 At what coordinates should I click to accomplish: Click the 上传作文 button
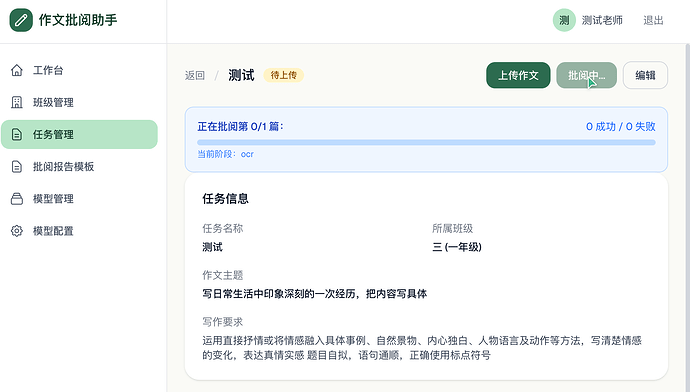pos(518,75)
